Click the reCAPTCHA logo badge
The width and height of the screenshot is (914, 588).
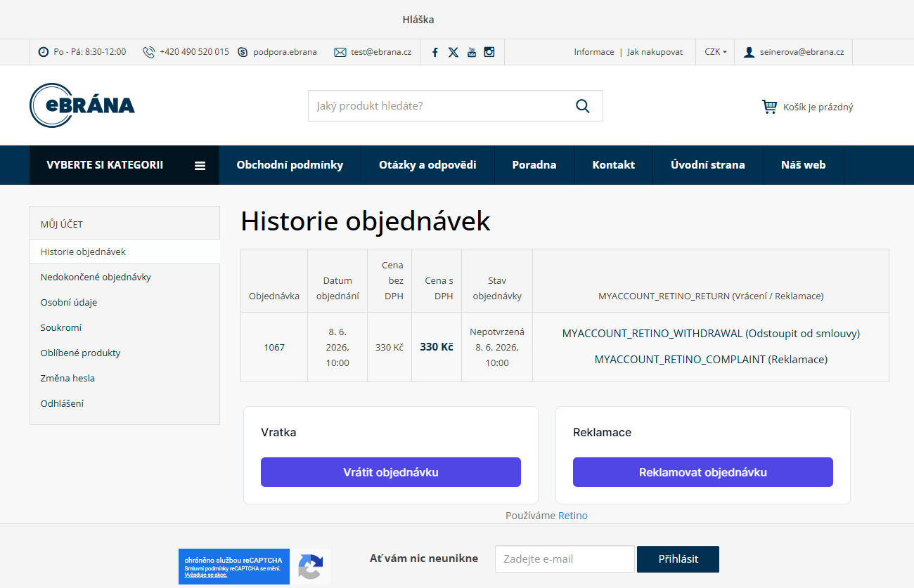coord(310,567)
